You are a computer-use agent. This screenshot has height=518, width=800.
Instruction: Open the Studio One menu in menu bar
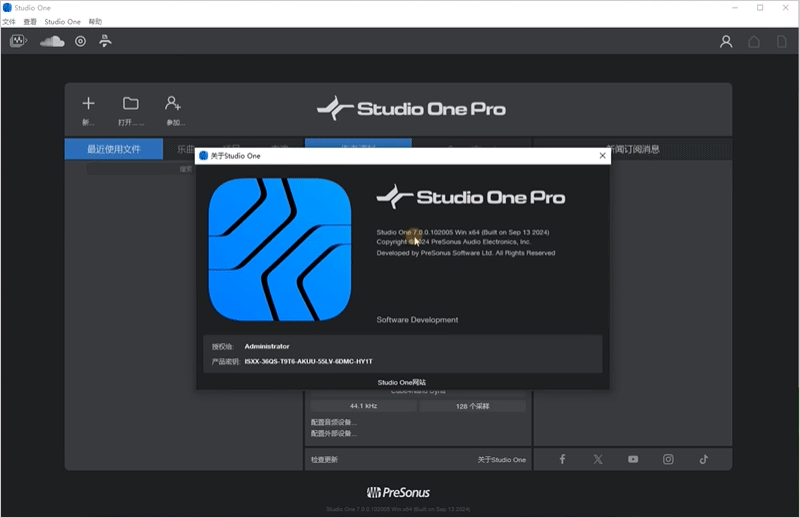(x=62, y=21)
